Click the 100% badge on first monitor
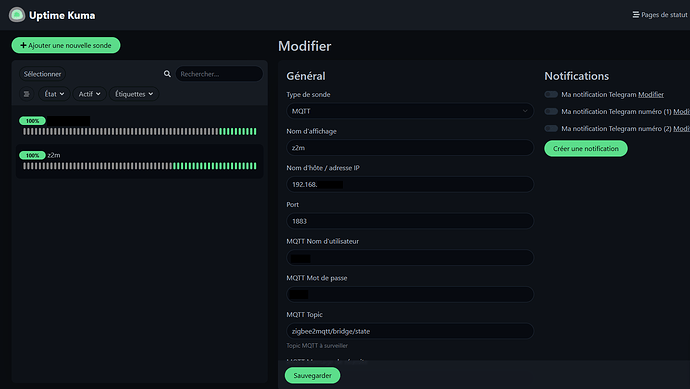 pyautogui.click(x=32, y=121)
